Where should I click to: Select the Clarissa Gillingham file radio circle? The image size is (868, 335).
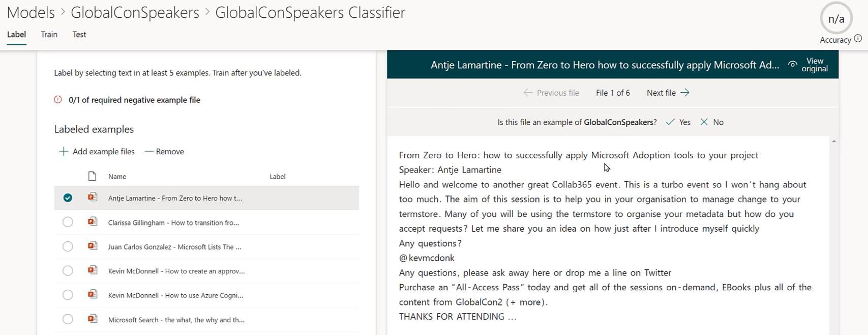click(68, 222)
